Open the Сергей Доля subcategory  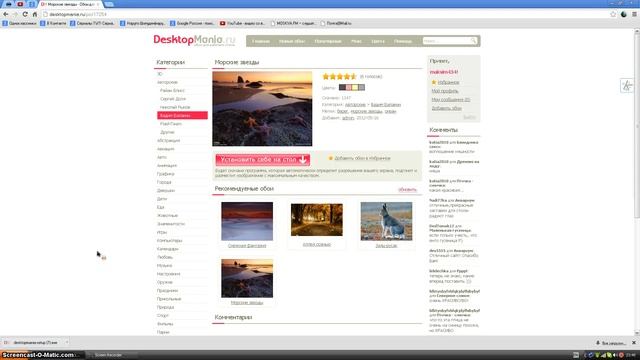(x=173, y=99)
